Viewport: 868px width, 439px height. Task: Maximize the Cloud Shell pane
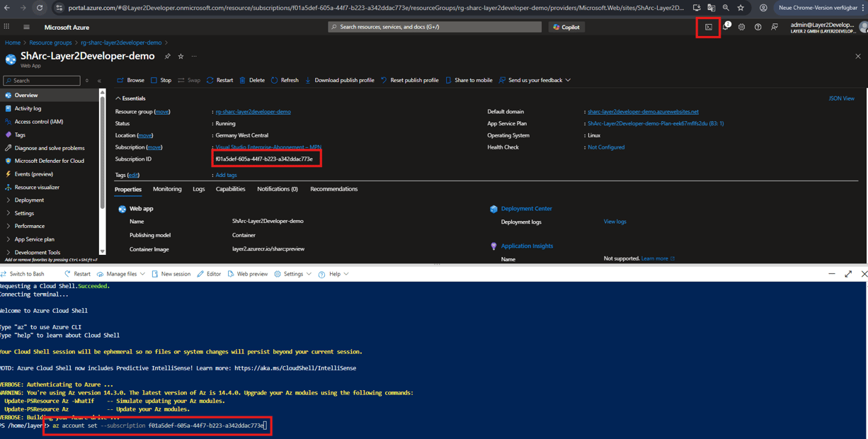pyautogui.click(x=848, y=274)
